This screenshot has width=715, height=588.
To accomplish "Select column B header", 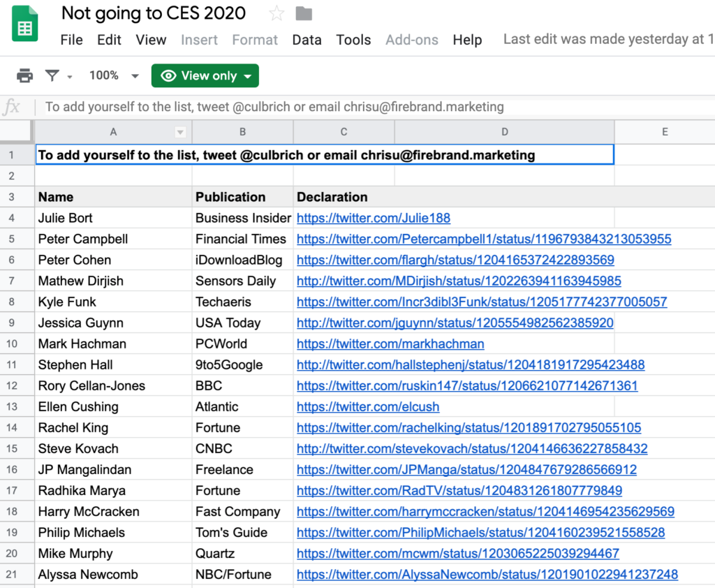I will tap(242, 132).
